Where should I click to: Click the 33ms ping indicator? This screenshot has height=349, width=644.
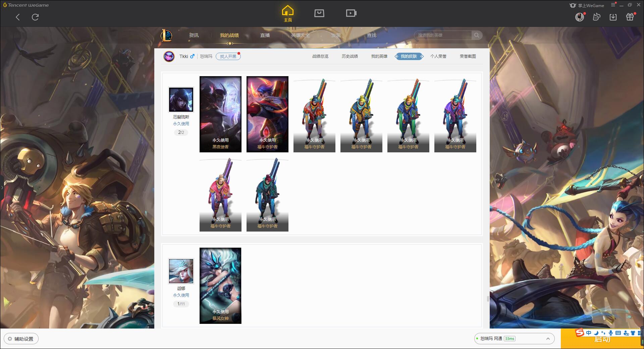pyautogui.click(x=509, y=339)
